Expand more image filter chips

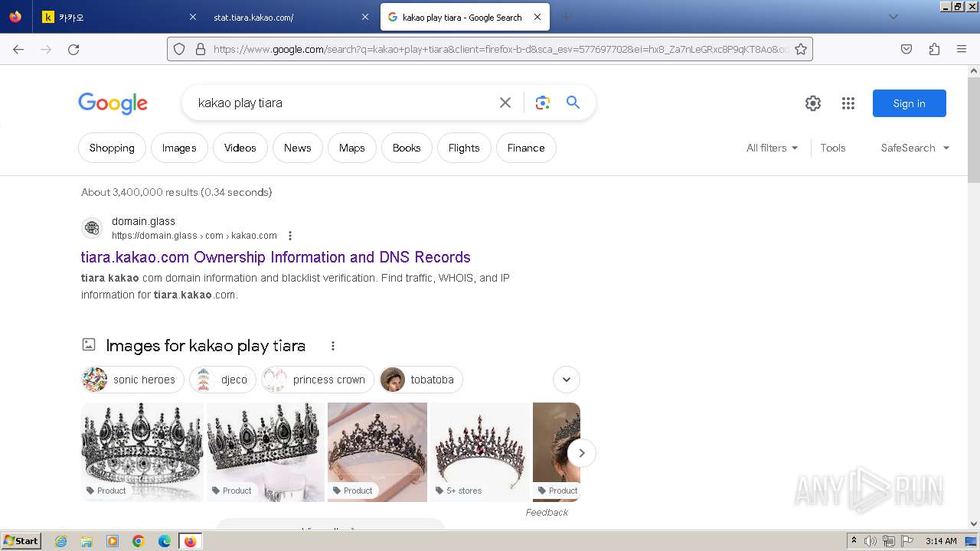(x=567, y=380)
